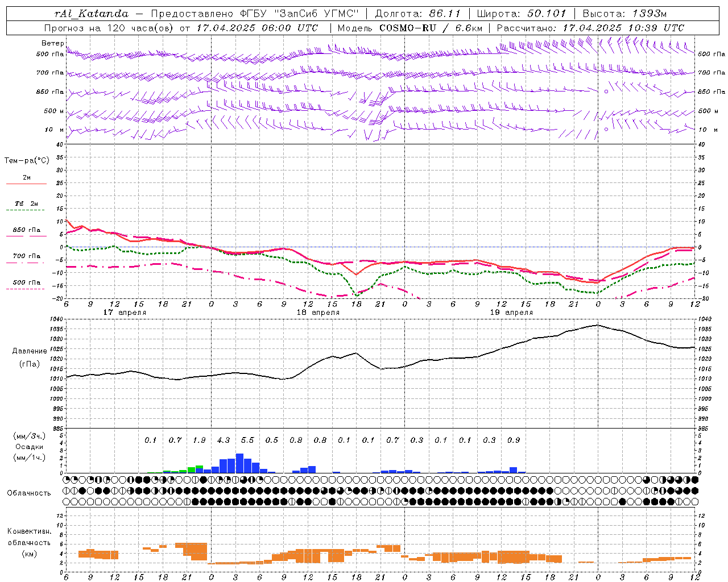Viewport: 728px width, 582px height.
Task: Click the 19 апреля date label
Action: (x=511, y=313)
